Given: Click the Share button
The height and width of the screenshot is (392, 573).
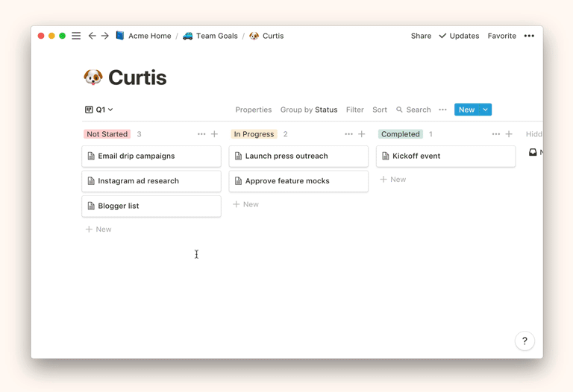Looking at the screenshot, I should click(421, 36).
